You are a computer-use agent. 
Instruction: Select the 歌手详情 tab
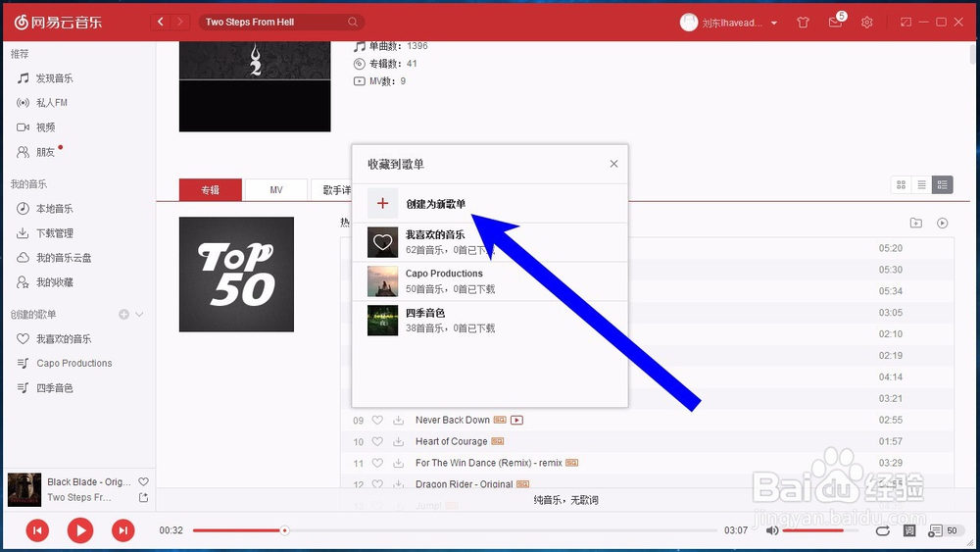331,189
